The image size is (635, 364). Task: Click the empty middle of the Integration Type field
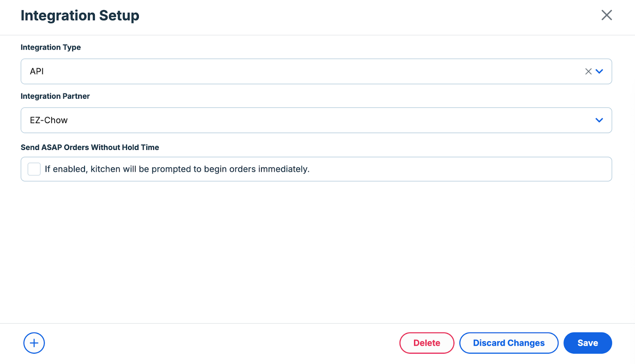tap(310, 71)
